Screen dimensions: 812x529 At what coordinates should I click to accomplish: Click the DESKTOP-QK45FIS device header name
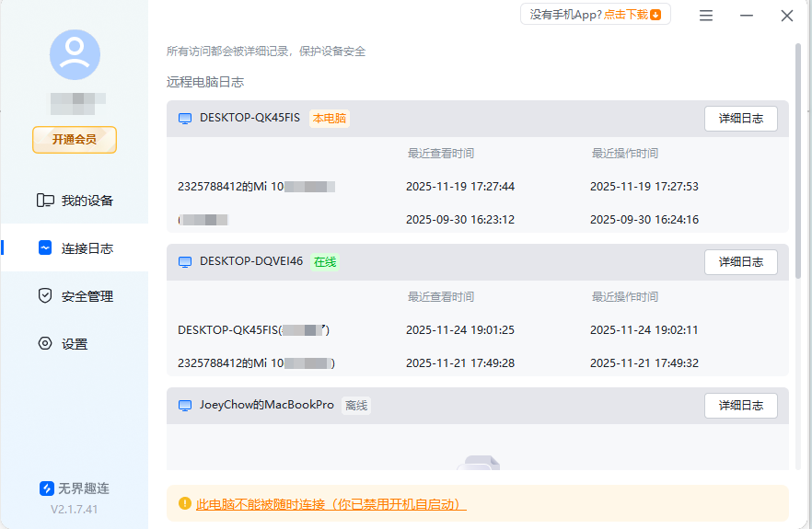pos(249,118)
